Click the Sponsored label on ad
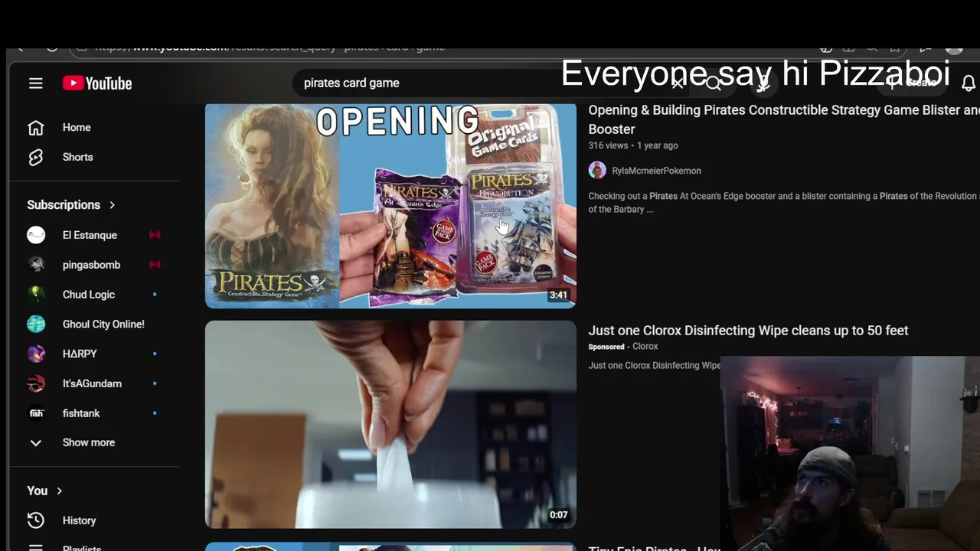The height and width of the screenshot is (551, 980). point(606,347)
